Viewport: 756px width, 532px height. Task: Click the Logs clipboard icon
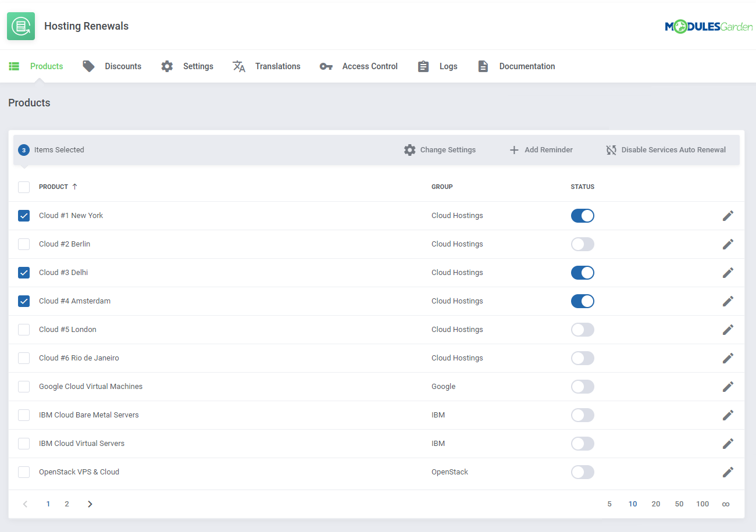coord(423,66)
